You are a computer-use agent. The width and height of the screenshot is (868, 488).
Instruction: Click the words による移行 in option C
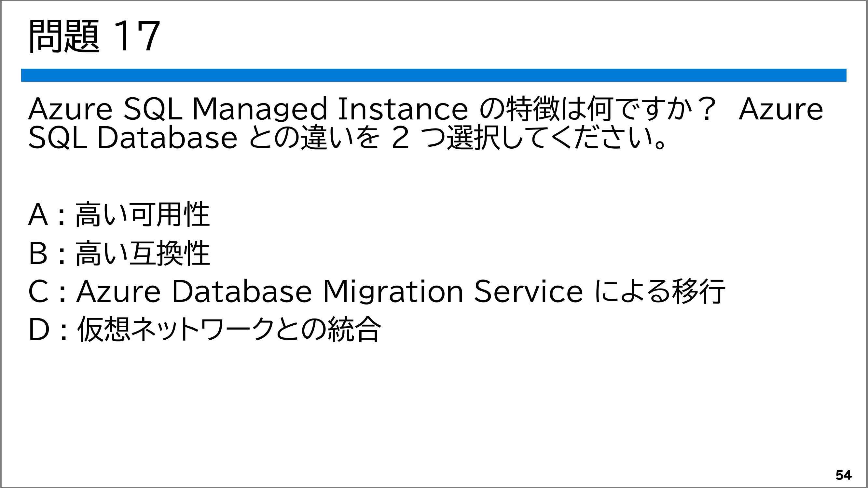pyautogui.click(x=660, y=291)
